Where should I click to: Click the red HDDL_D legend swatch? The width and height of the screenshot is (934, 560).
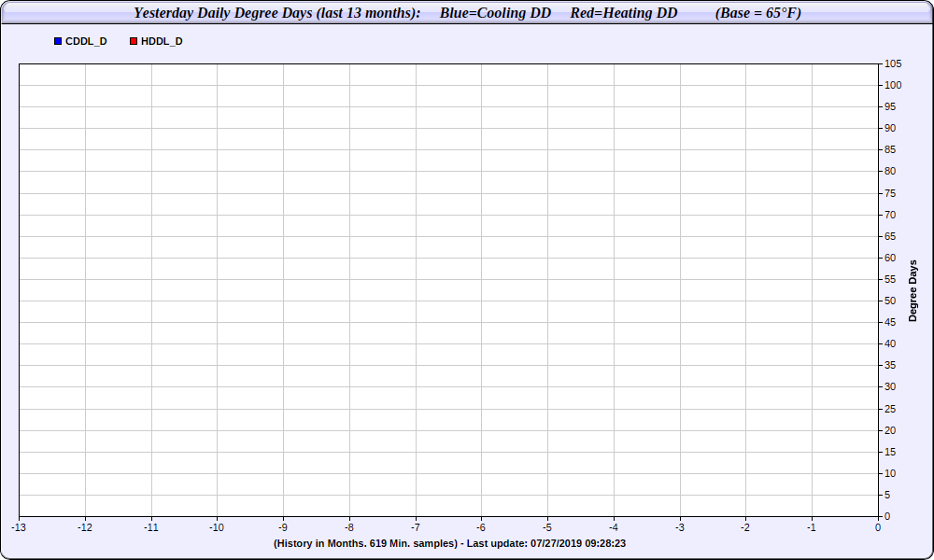(134, 41)
